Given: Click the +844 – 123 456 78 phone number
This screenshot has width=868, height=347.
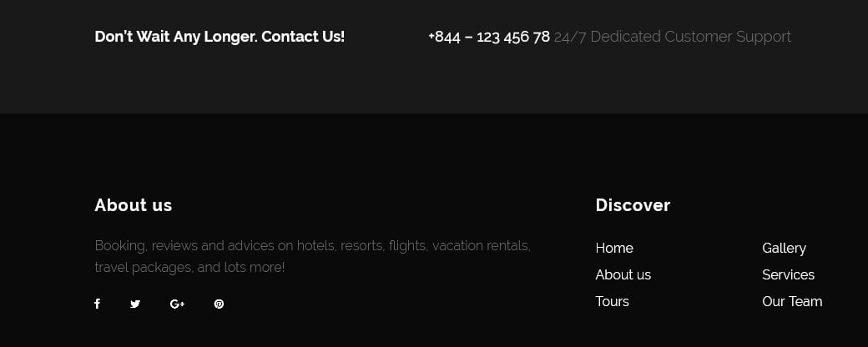Looking at the screenshot, I should point(489,37).
